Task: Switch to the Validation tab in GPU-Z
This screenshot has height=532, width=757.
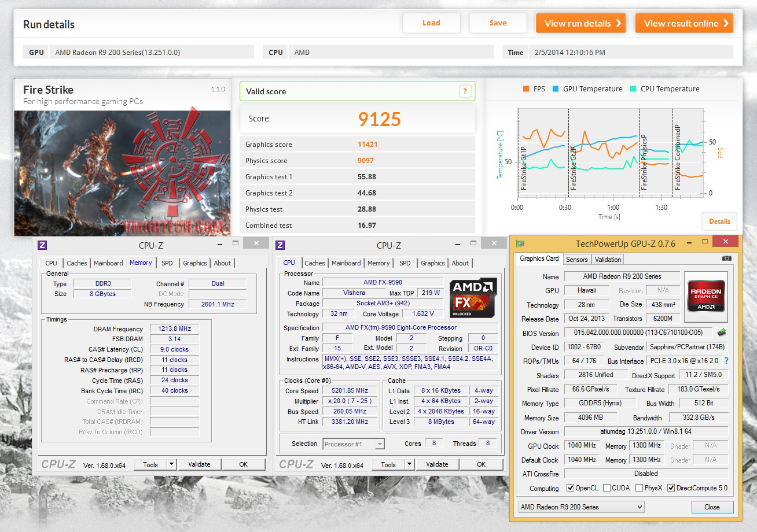Action: (608, 259)
